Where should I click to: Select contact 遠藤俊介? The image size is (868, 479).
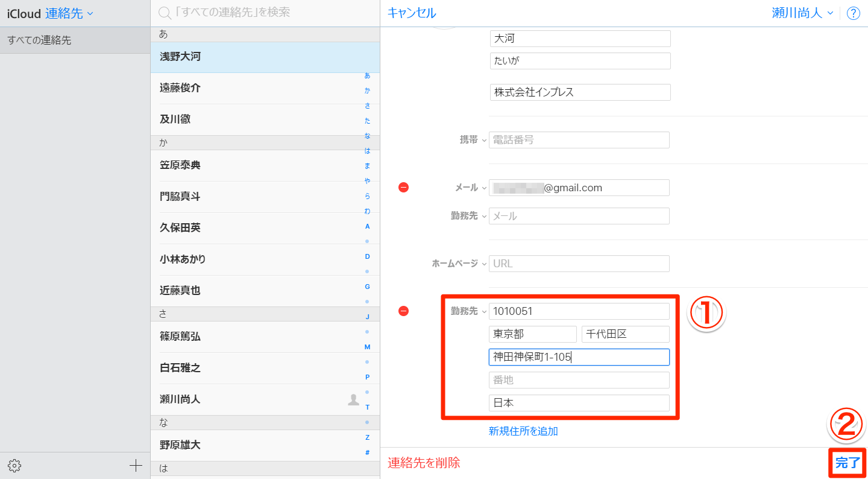click(265, 88)
